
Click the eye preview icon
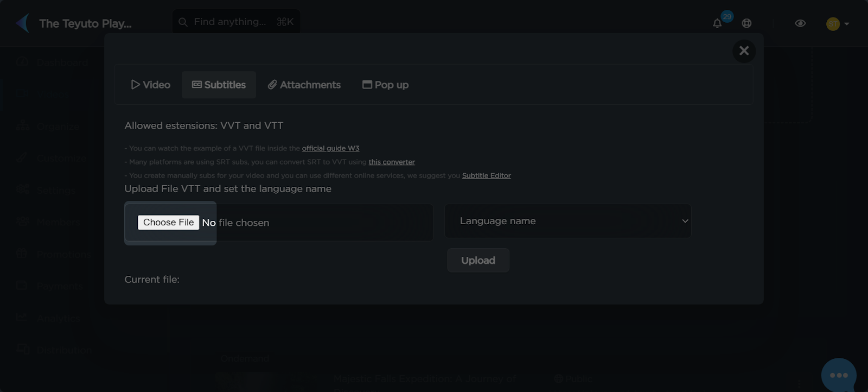tap(800, 23)
